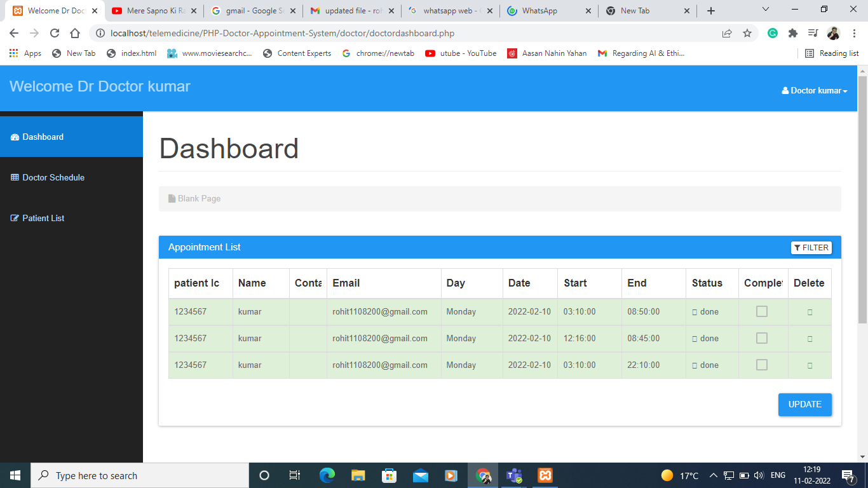Click the Blank Page document icon
The height and width of the screenshot is (488, 868).
click(170, 198)
